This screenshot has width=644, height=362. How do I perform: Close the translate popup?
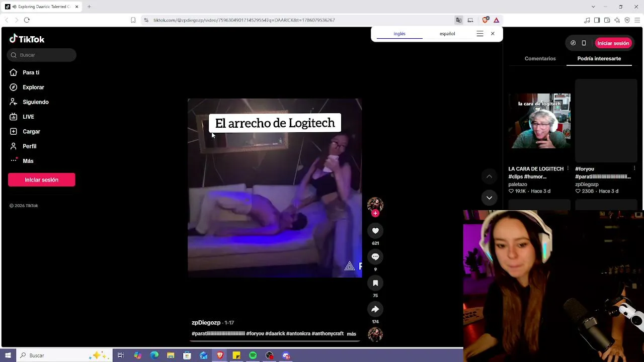[493, 34]
